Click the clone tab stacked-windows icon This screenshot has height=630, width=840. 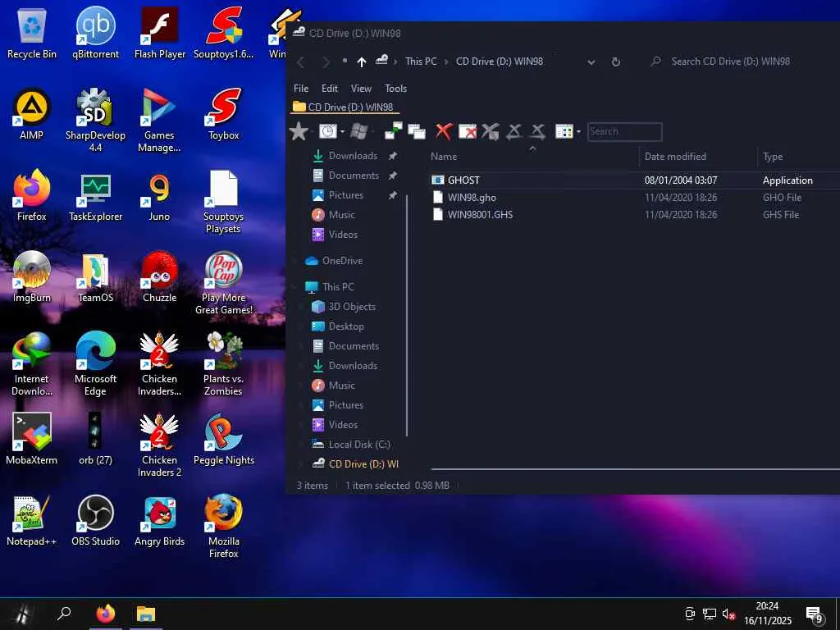[416, 131]
